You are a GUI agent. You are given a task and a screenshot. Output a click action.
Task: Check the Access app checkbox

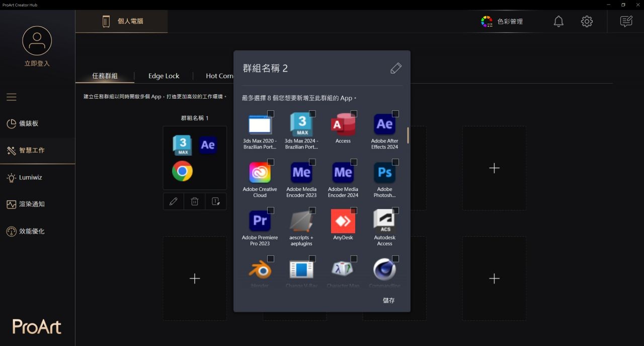[x=354, y=114]
